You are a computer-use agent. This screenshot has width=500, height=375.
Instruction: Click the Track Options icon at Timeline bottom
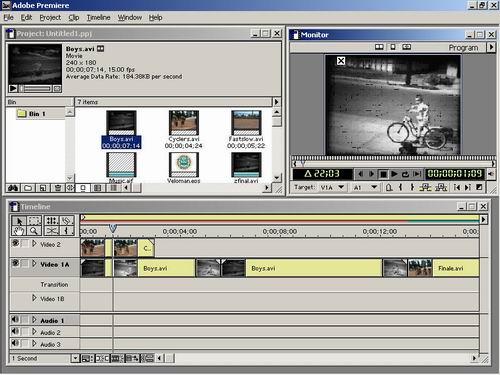(x=87, y=358)
